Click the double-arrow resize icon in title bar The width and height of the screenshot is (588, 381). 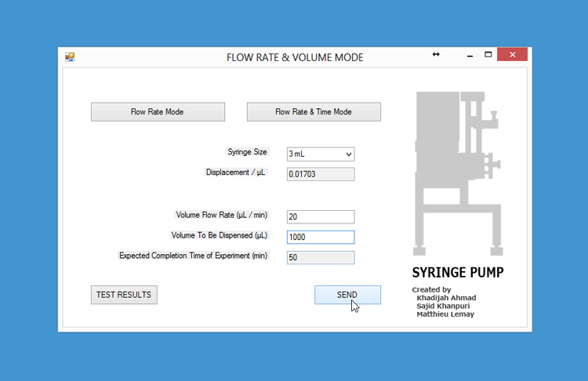point(436,55)
